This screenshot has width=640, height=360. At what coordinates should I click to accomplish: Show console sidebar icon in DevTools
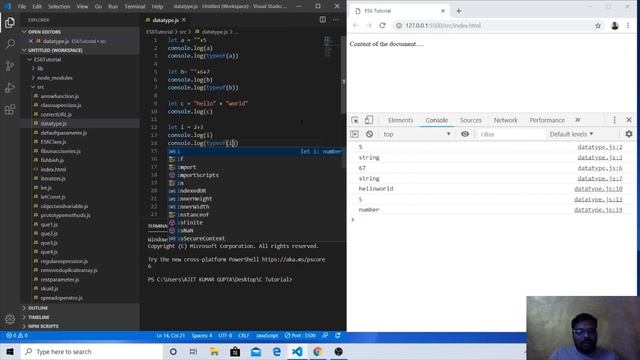354,134
